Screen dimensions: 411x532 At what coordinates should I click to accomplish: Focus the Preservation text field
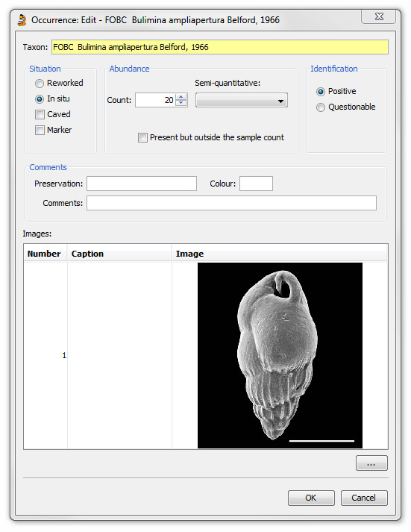point(142,184)
